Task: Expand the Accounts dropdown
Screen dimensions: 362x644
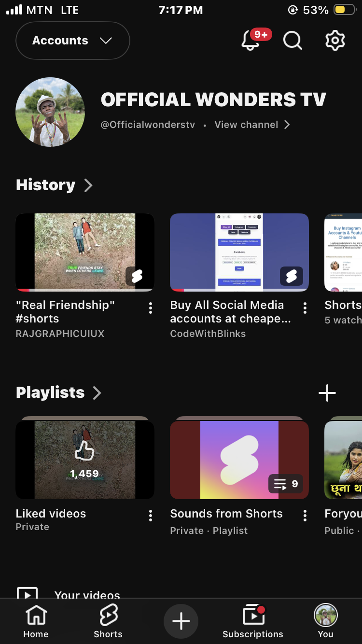Action: (x=73, y=41)
